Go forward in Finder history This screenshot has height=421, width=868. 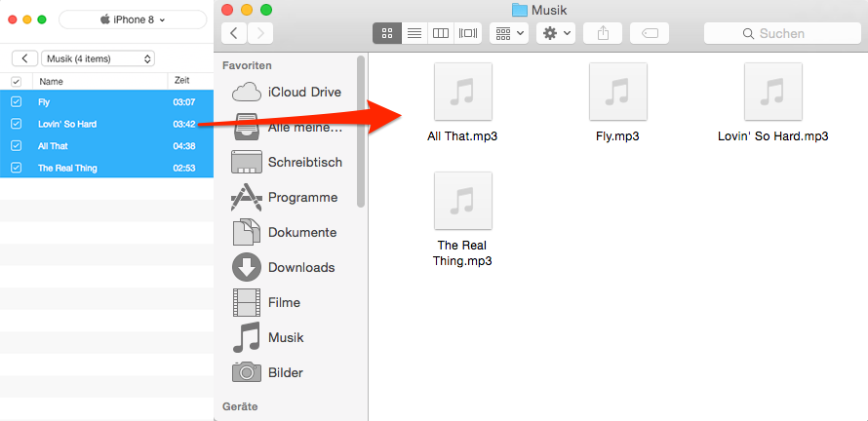[x=260, y=33]
